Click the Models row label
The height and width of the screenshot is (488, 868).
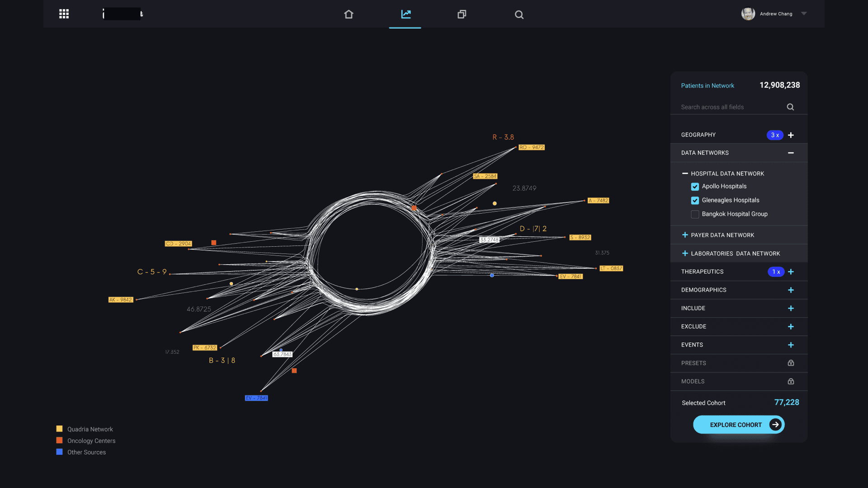693,381
